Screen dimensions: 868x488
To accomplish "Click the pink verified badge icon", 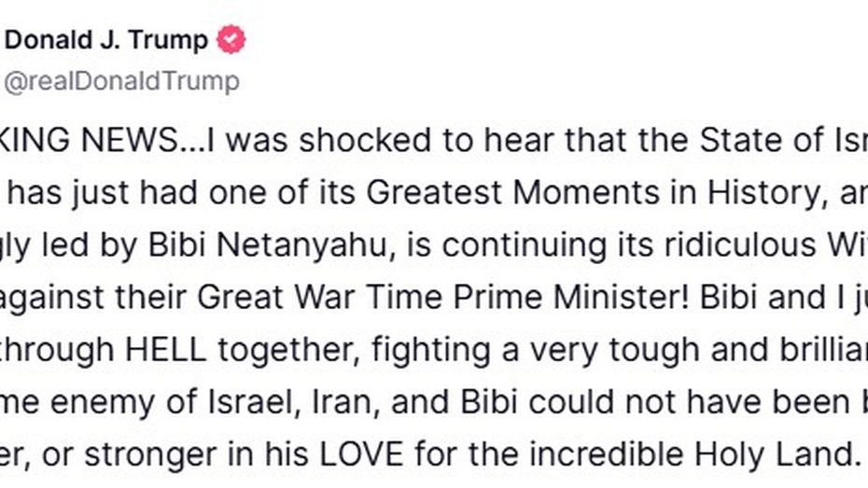I will coord(231,40).
